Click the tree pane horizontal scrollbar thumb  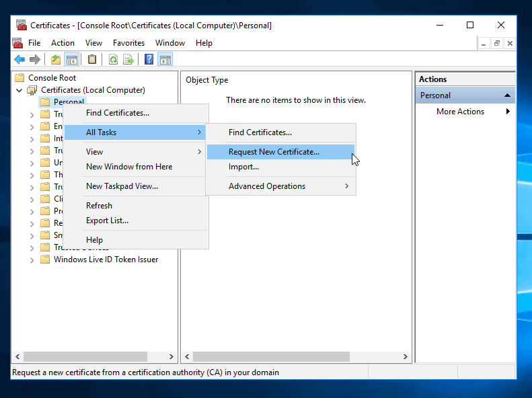pyautogui.click(x=85, y=356)
